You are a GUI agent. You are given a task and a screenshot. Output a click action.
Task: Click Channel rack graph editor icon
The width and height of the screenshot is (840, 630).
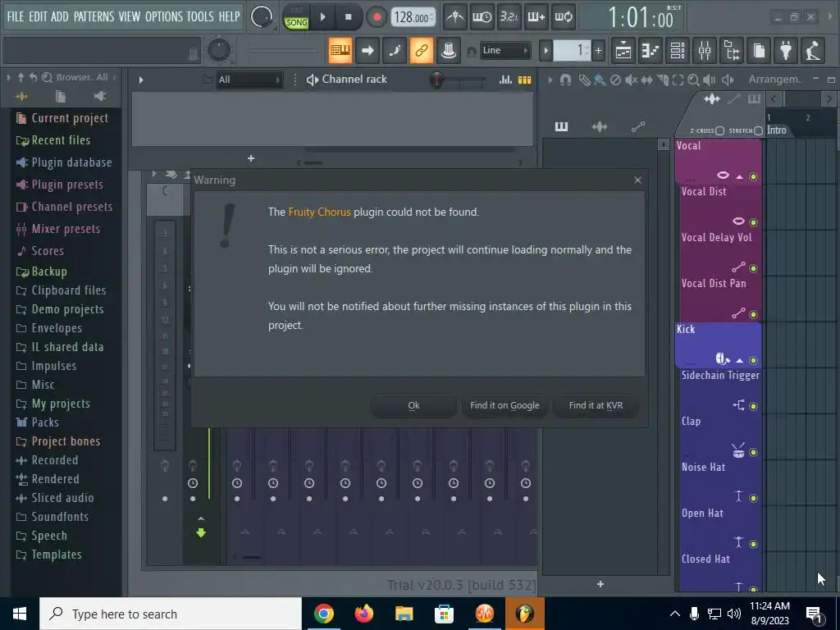point(505,80)
